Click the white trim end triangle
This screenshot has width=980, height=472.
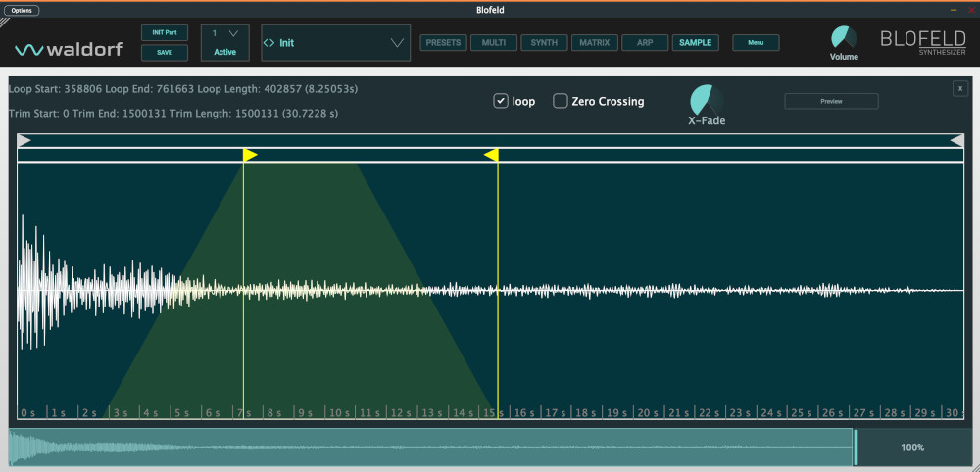956,141
